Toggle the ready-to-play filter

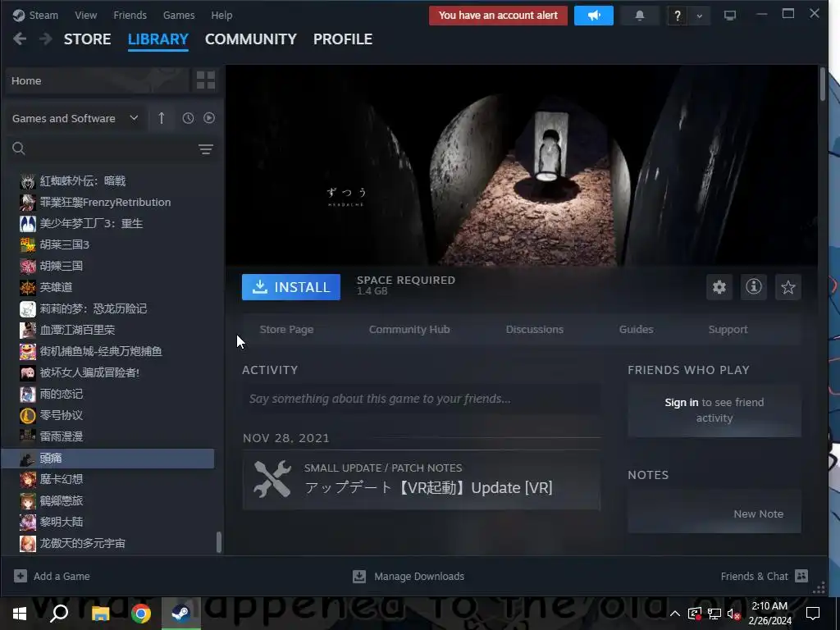click(x=209, y=118)
